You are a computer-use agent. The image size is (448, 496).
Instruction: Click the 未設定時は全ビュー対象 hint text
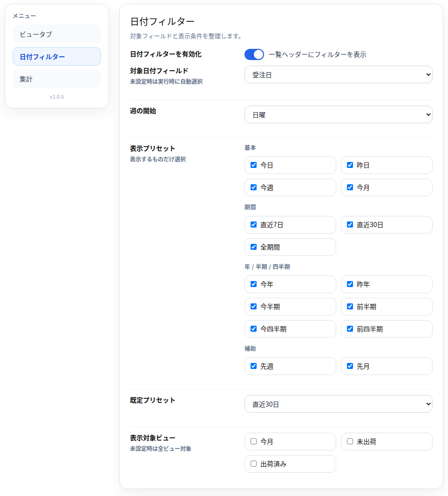coord(161,449)
